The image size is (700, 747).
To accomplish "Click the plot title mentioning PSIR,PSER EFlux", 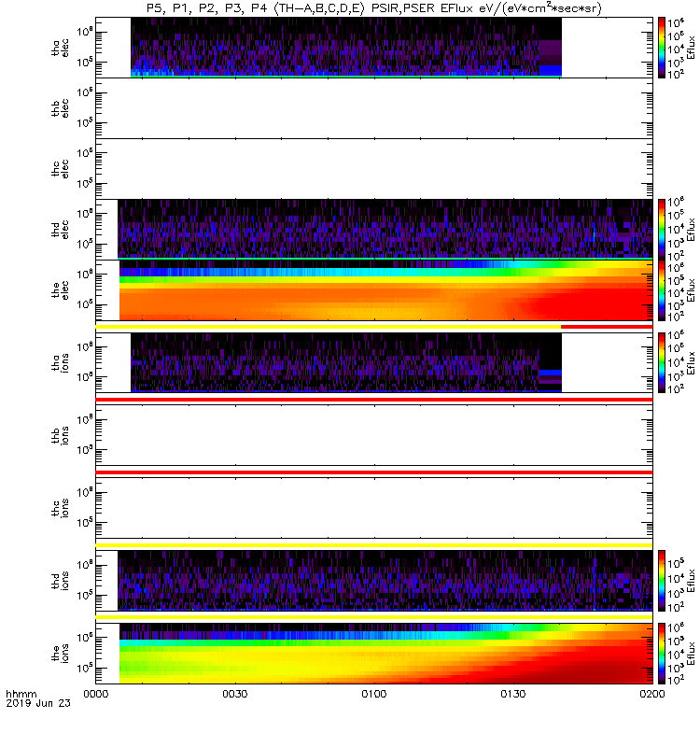I will pos(374,8).
